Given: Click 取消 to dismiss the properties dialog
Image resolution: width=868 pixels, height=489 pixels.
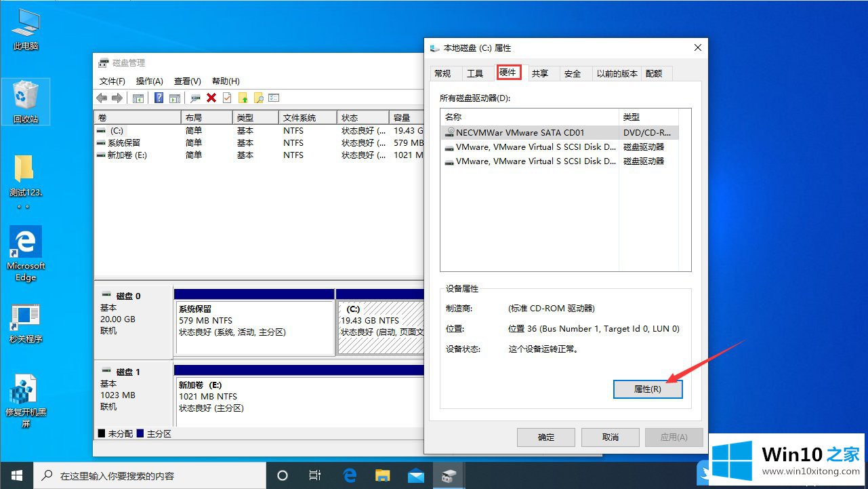Looking at the screenshot, I should coord(610,437).
